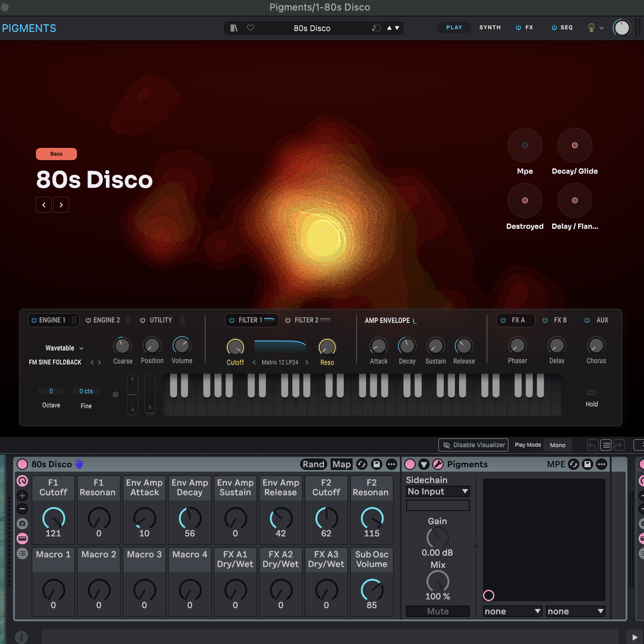This screenshot has width=644, height=644.
Task: Load the next preset with the down arrow
Action: coord(397,28)
